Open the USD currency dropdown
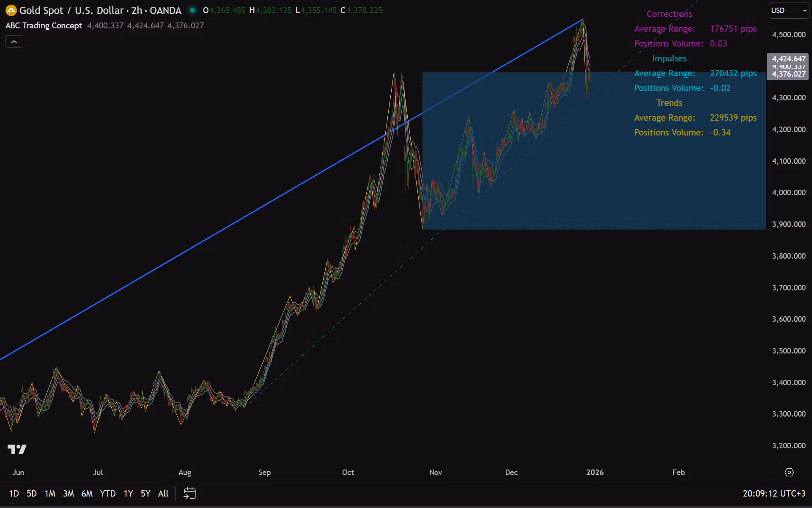Screen dimensions: 812x508 (788, 11)
